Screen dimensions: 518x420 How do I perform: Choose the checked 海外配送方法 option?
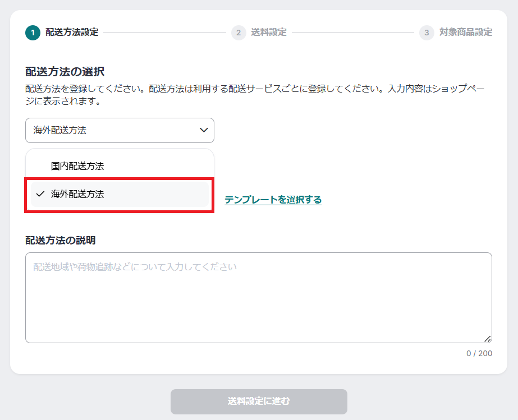(x=77, y=194)
